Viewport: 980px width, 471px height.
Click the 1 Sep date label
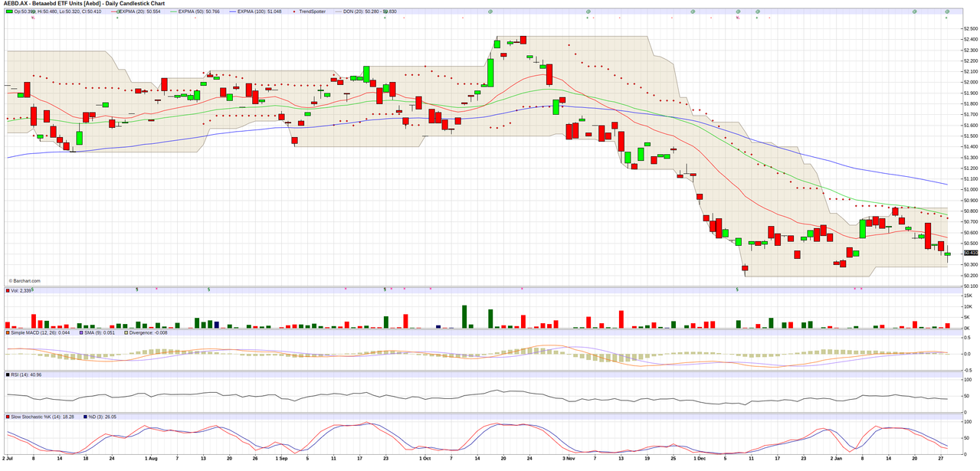click(282, 458)
